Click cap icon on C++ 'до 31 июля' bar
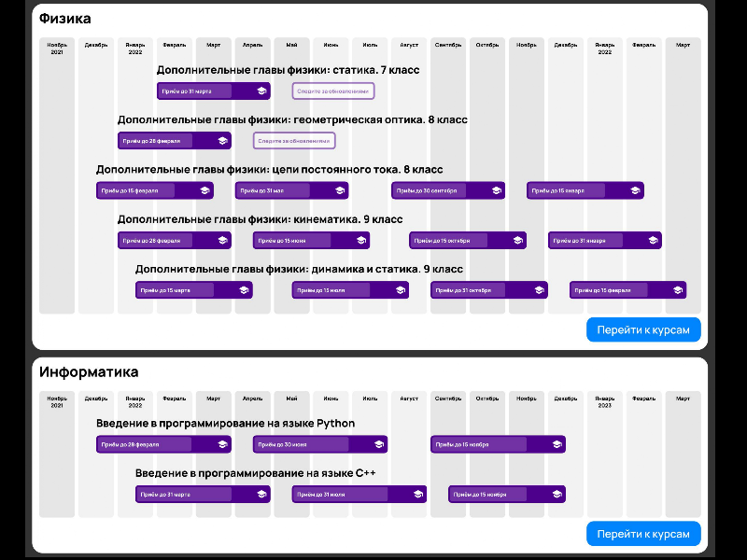This screenshot has height=560, width=747. (x=417, y=495)
